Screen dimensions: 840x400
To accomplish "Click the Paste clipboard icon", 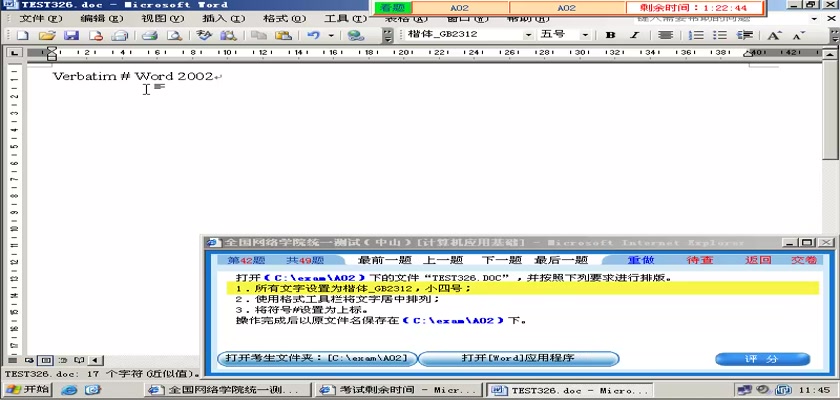I will [x=283, y=35].
